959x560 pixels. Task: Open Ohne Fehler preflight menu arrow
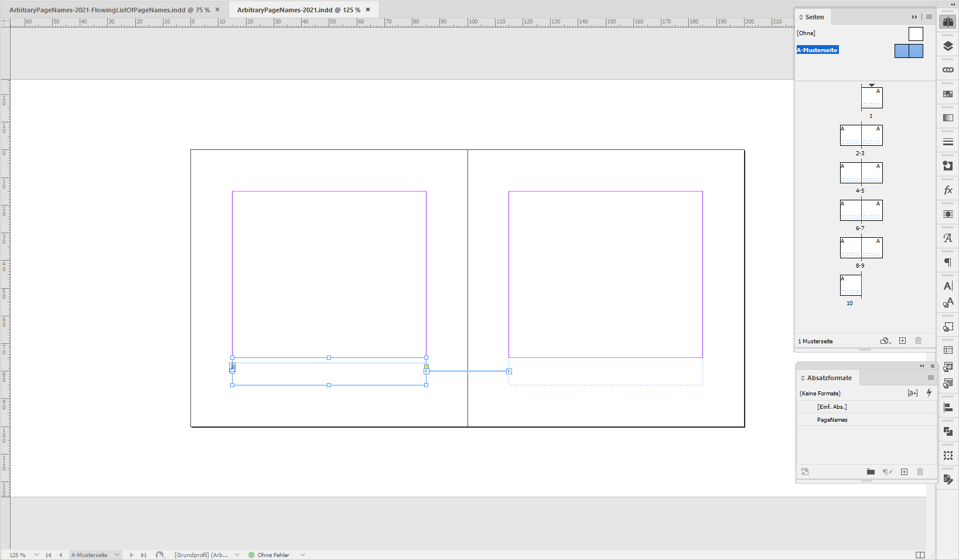coord(303,555)
